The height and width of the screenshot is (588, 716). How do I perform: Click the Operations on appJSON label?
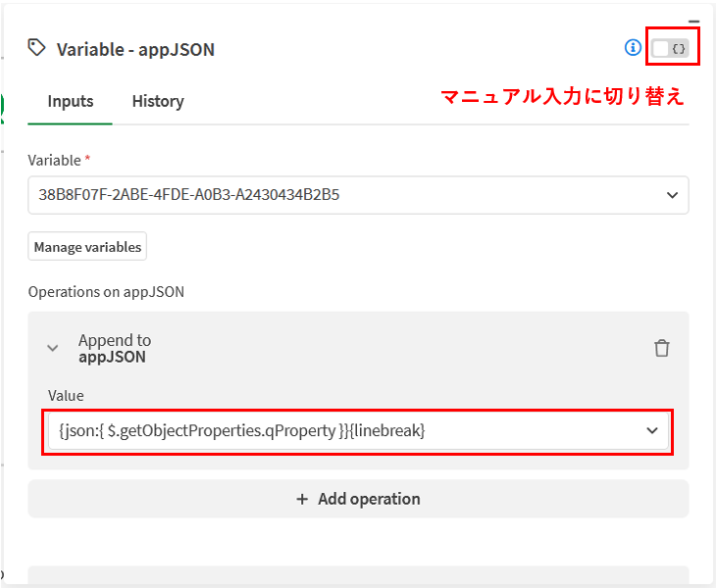pos(106,291)
